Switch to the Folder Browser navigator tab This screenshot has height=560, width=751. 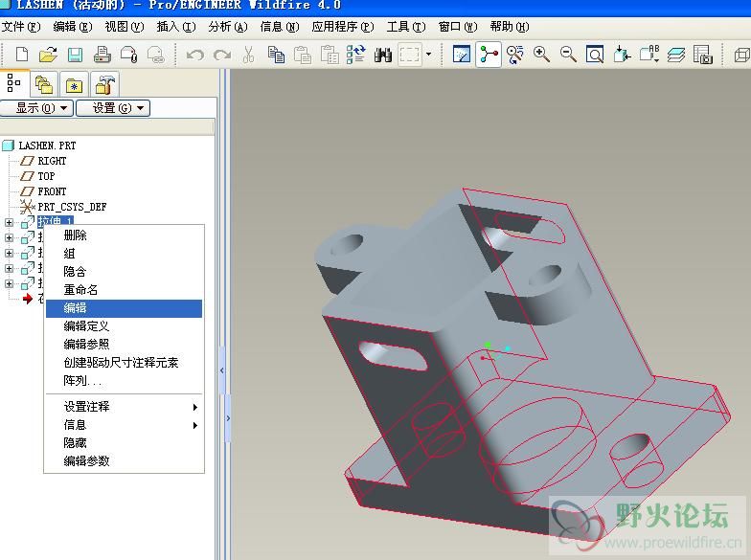44,85
